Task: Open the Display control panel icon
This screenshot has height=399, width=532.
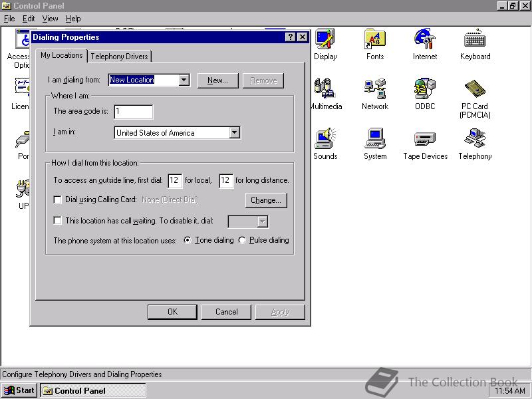Action: pos(325,44)
